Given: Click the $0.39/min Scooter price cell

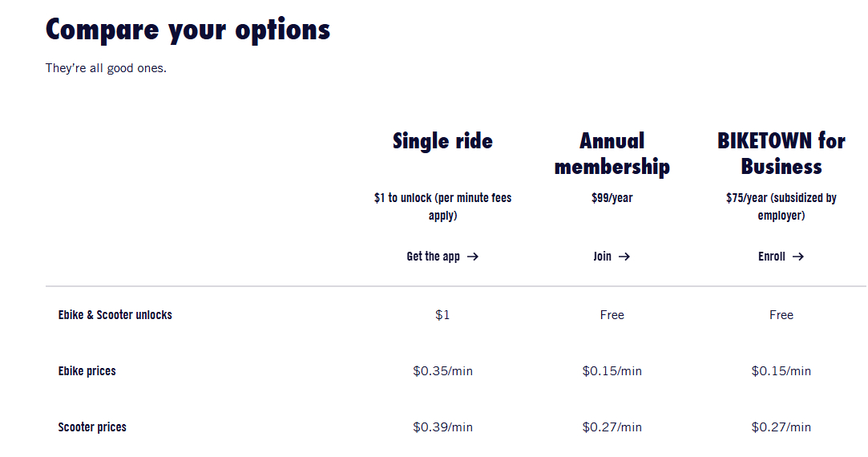Looking at the screenshot, I should pos(442,427).
